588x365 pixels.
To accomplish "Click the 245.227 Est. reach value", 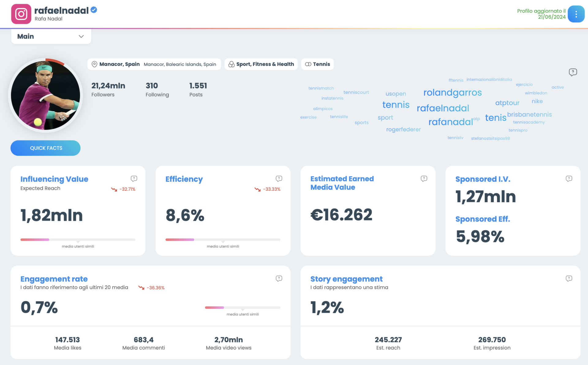I will coord(388,340).
